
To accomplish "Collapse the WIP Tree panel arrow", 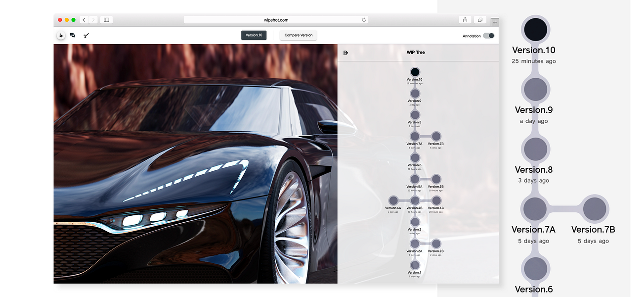I will click(345, 52).
